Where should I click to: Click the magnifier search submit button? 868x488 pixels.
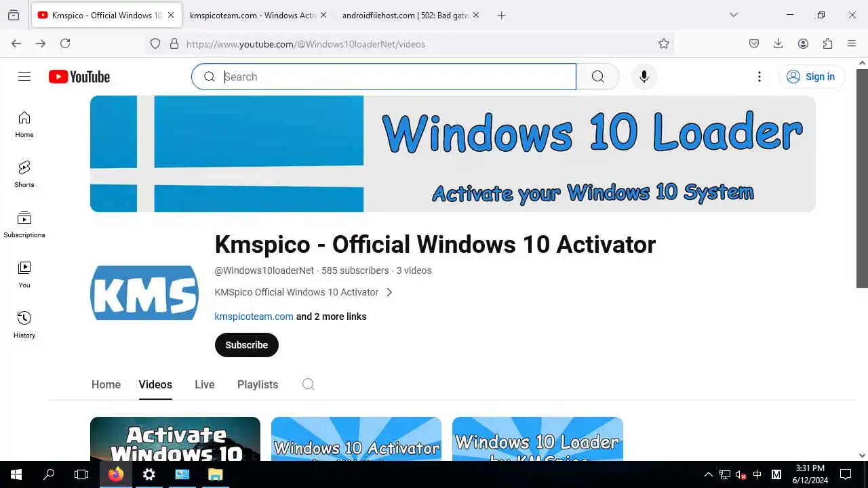pos(597,77)
